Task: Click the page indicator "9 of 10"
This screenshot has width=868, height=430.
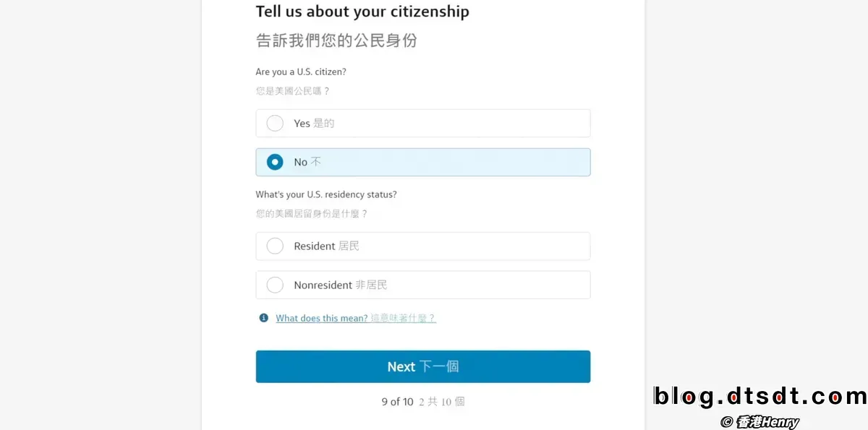Action: (x=397, y=401)
